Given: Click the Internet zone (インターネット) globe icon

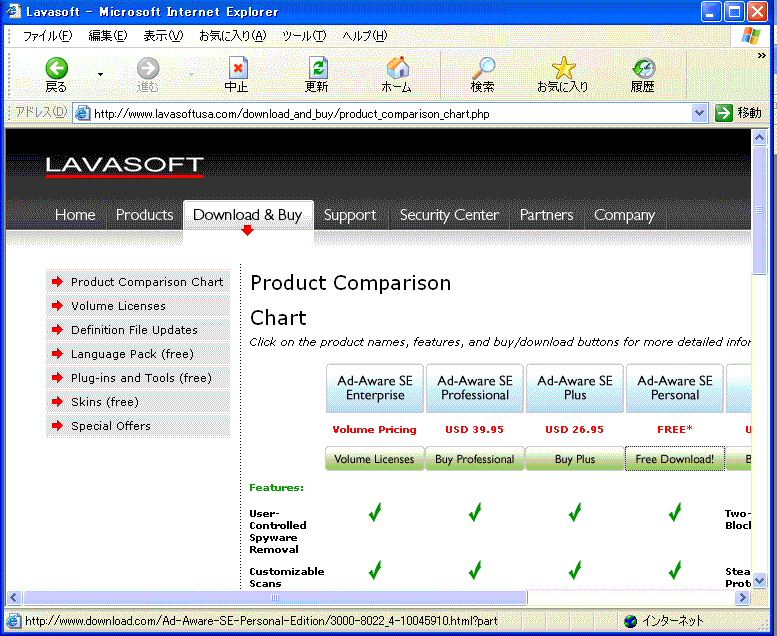Looking at the screenshot, I should pyautogui.click(x=630, y=621).
